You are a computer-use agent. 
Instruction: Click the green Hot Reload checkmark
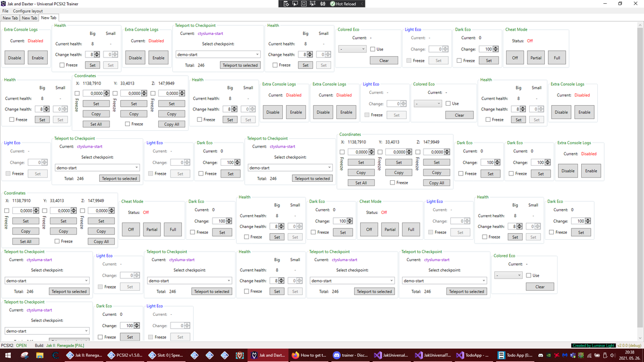332,4
